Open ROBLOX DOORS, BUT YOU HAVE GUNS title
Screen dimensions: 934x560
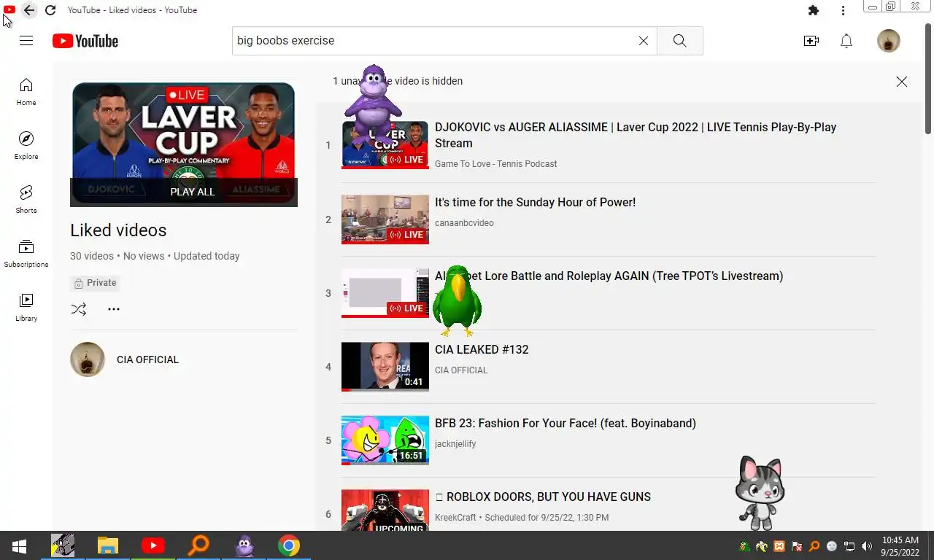coord(543,497)
